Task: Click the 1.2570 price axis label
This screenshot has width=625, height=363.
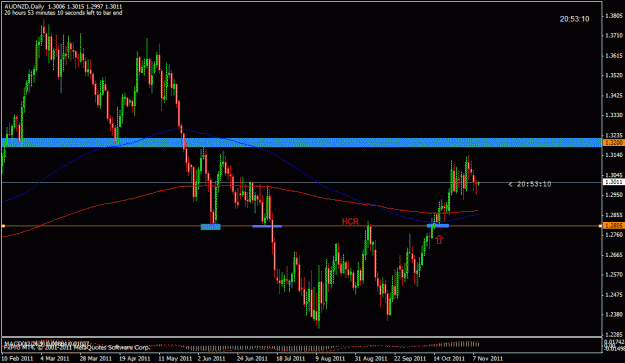Action: click(x=613, y=275)
